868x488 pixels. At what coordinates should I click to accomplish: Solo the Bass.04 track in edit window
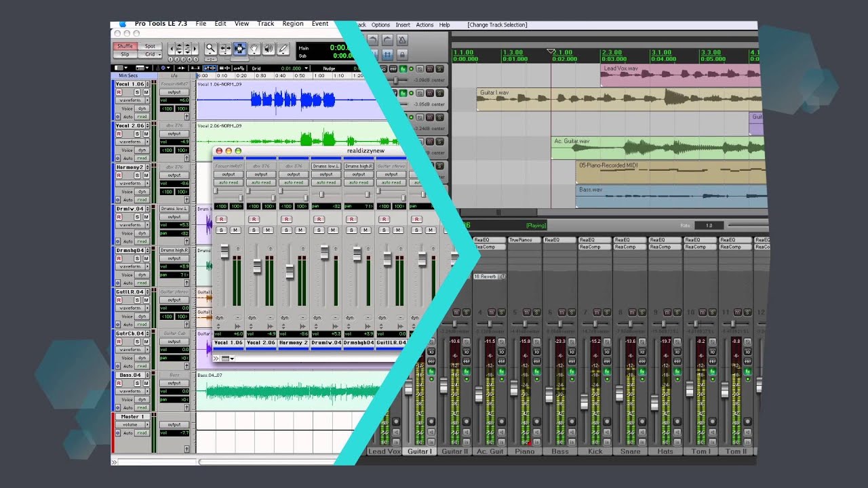pyautogui.click(x=137, y=383)
